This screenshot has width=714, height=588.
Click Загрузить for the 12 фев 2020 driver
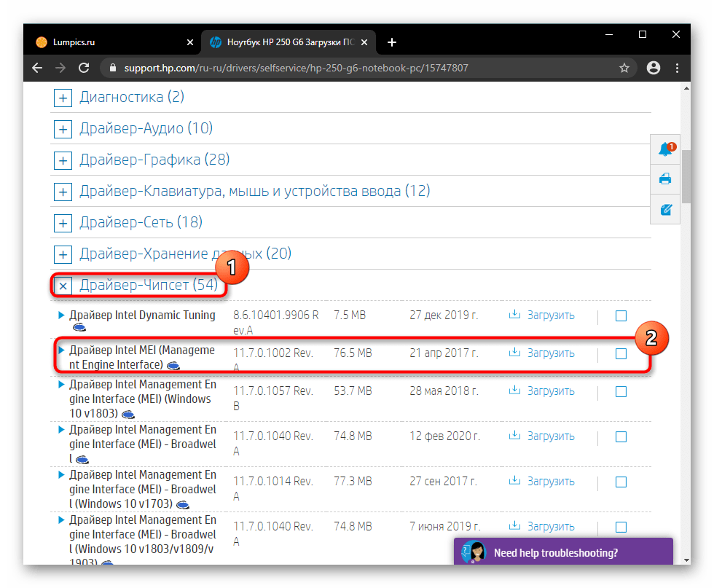pos(551,436)
